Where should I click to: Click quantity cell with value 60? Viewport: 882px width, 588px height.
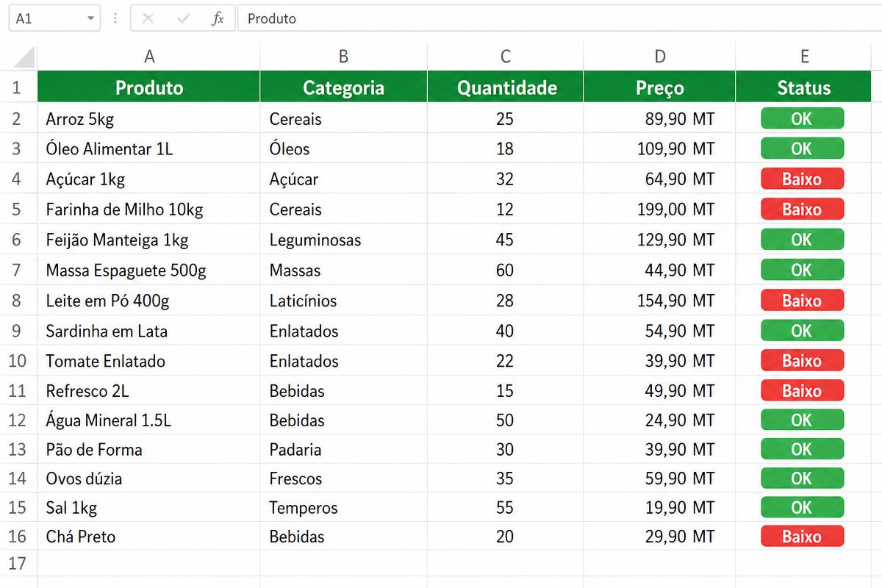point(505,270)
